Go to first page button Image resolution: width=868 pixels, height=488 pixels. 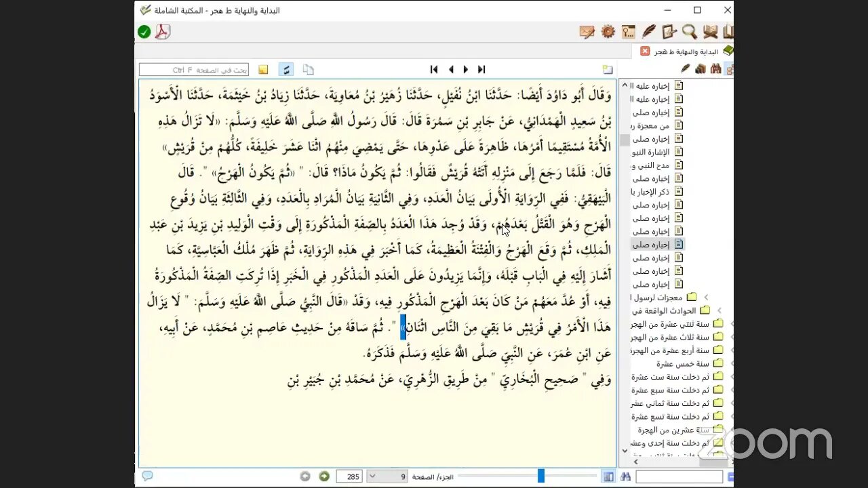point(434,69)
